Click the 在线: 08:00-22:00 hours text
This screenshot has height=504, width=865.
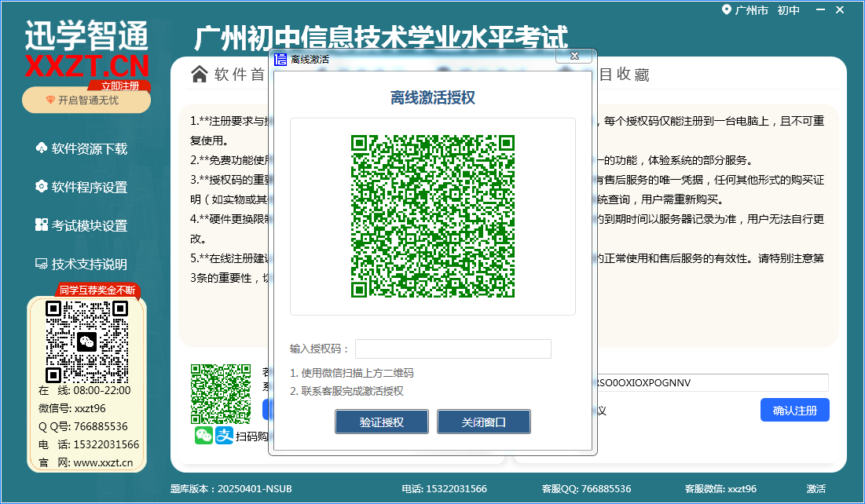pos(84,390)
